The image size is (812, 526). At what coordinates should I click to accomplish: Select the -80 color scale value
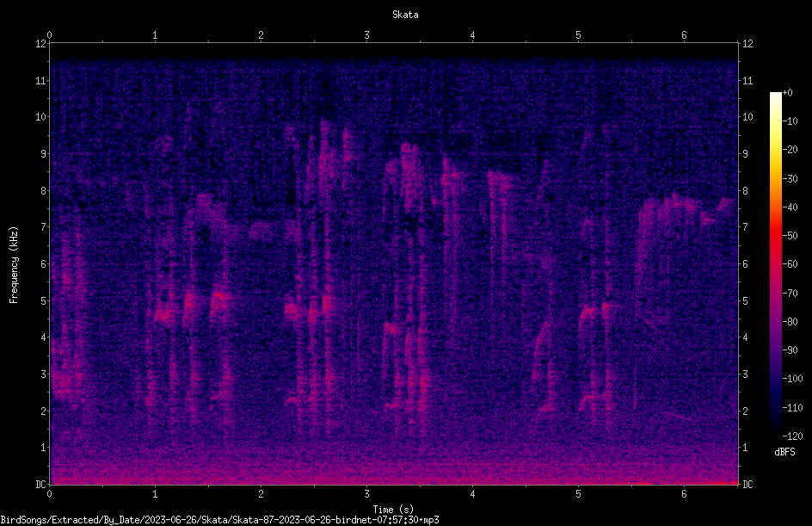point(790,322)
